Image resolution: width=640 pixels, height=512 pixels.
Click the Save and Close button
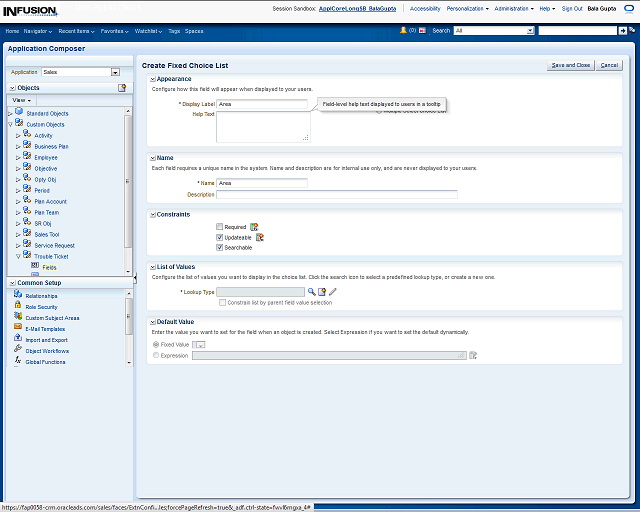pyautogui.click(x=570, y=65)
